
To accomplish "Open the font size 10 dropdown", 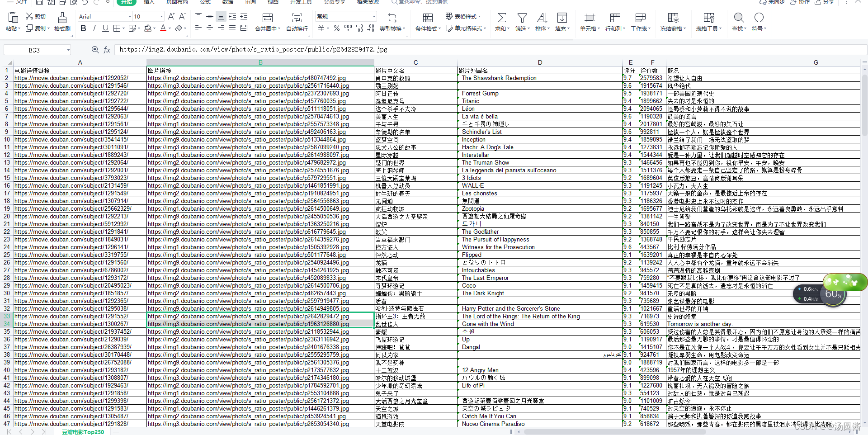I will [x=161, y=16].
